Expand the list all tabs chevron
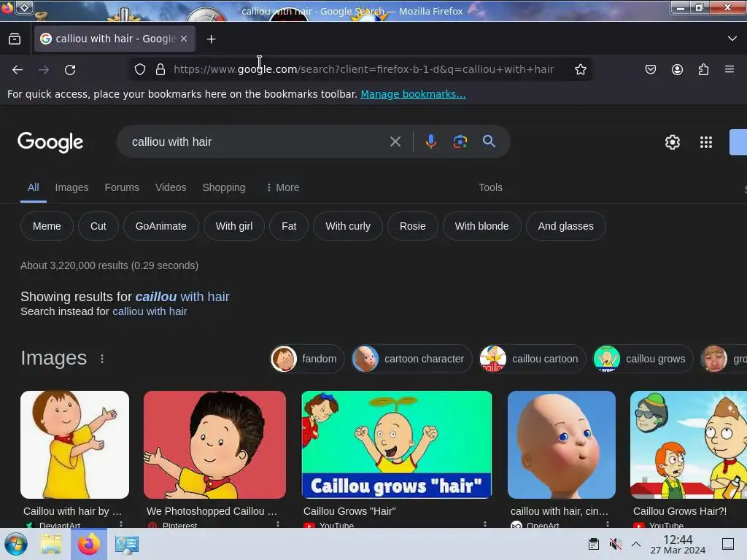Viewport: 747px width, 560px height. coord(732,39)
